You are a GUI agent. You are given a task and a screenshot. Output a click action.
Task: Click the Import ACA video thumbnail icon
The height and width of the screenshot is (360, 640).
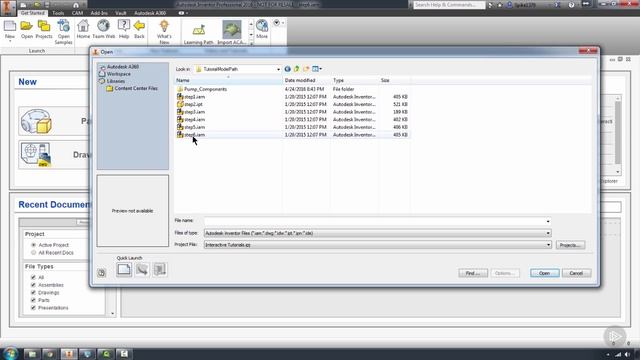(231, 30)
